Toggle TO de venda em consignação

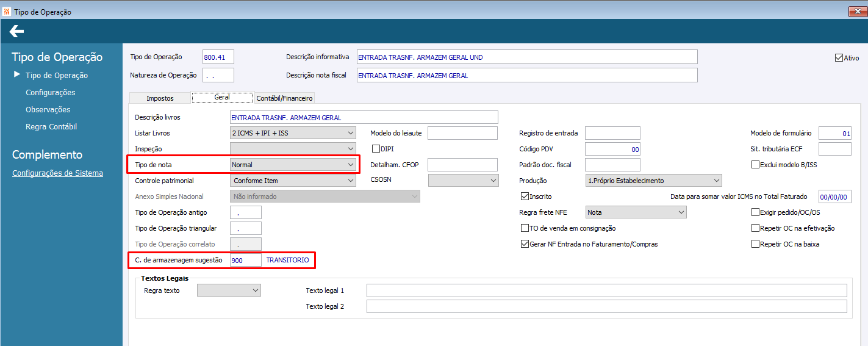pos(525,228)
